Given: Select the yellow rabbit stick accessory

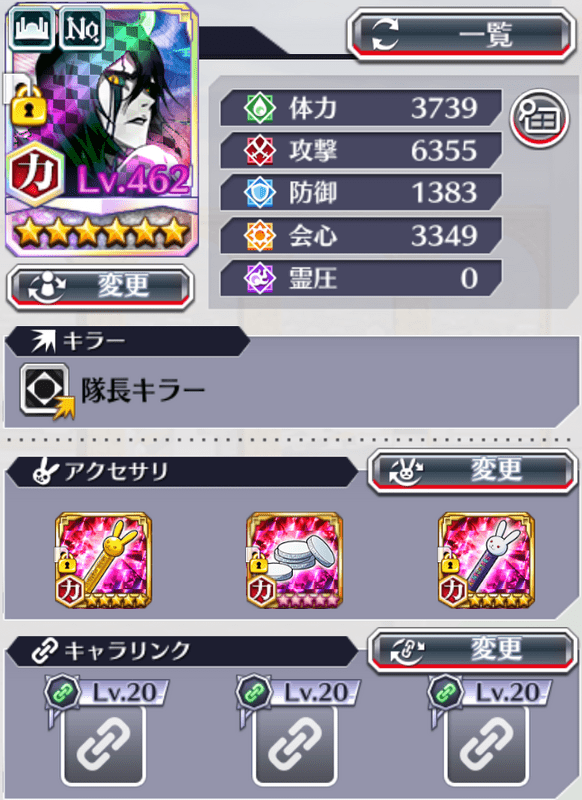Looking at the screenshot, I should pyautogui.click(x=104, y=560).
